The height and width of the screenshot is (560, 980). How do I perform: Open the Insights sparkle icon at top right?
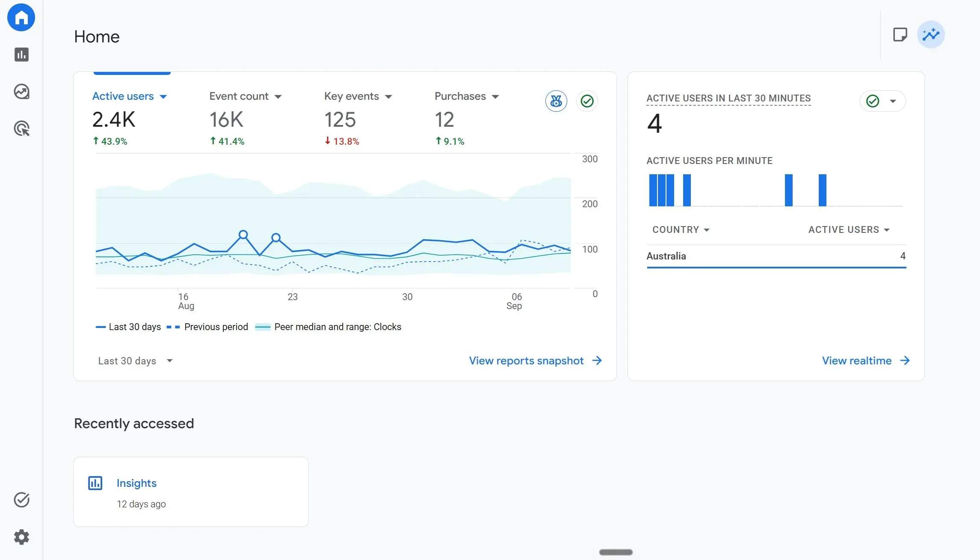931,35
